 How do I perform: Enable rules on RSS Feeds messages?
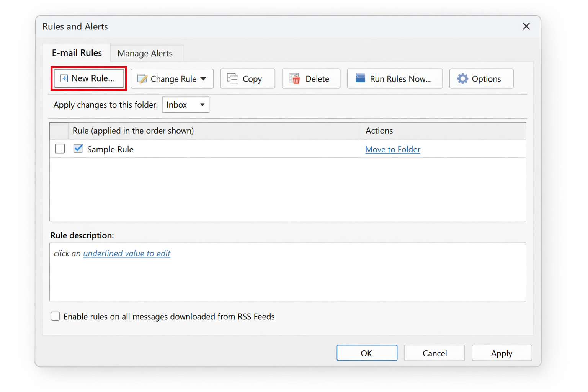55,316
